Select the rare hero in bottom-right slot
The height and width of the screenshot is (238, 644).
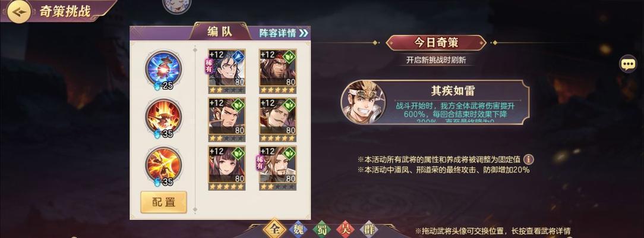click(277, 168)
